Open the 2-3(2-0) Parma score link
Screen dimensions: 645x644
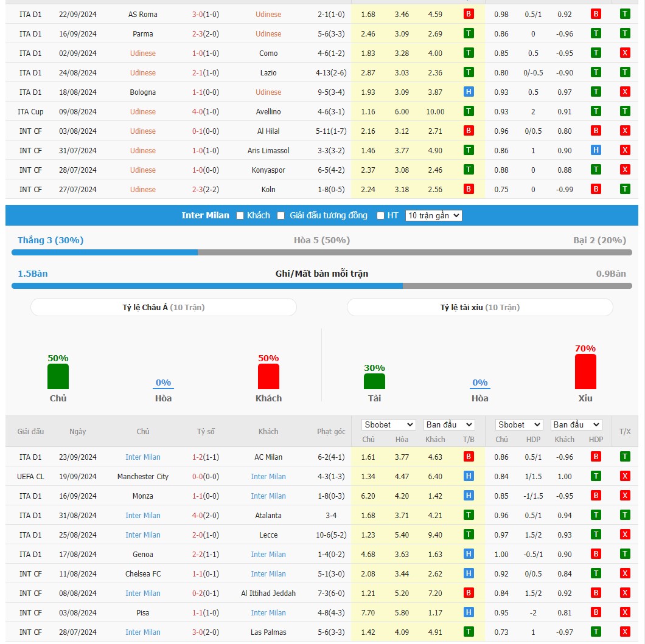tap(205, 33)
